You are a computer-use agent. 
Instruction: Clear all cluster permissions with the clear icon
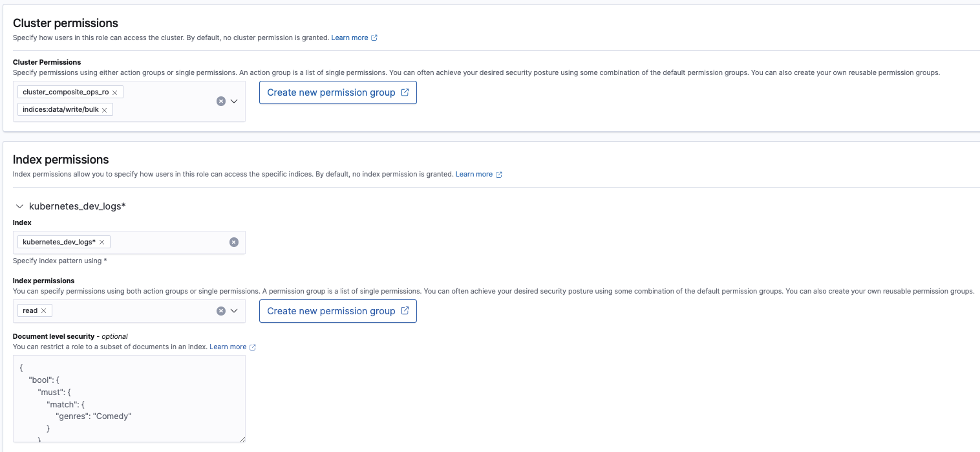click(221, 101)
